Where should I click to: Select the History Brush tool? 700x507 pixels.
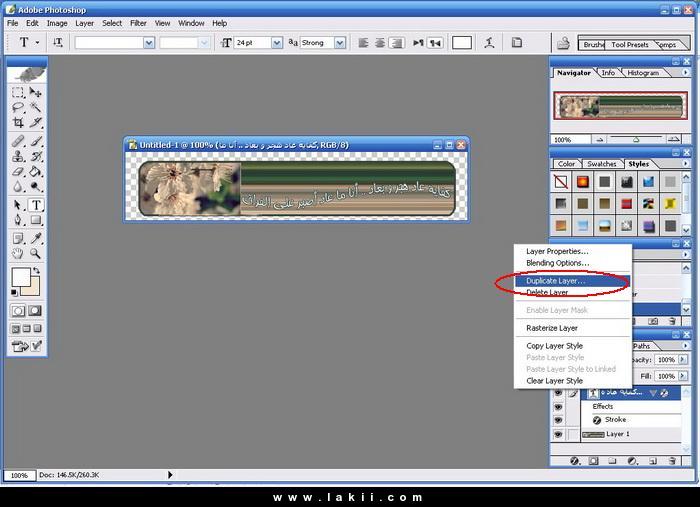(x=36, y=156)
